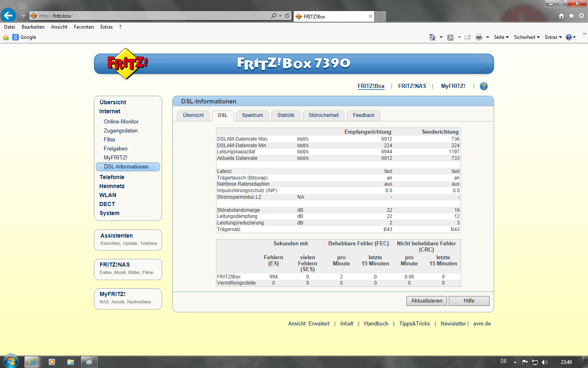Click the Windows Start button
Screen dimensions: 588x368
11,361
